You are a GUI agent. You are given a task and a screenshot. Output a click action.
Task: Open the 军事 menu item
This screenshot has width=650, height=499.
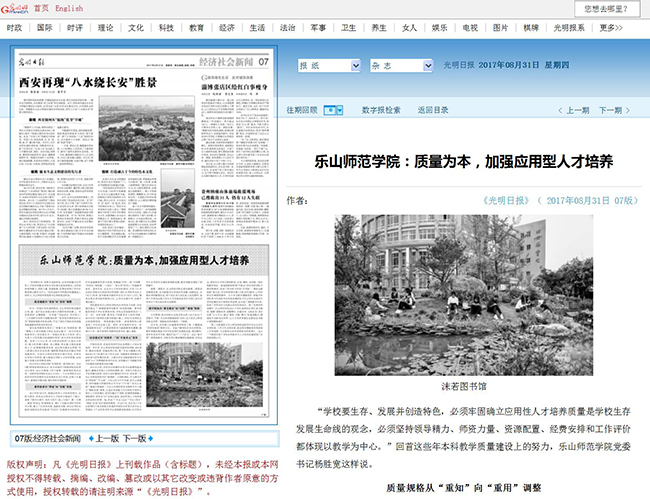click(318, 28)
